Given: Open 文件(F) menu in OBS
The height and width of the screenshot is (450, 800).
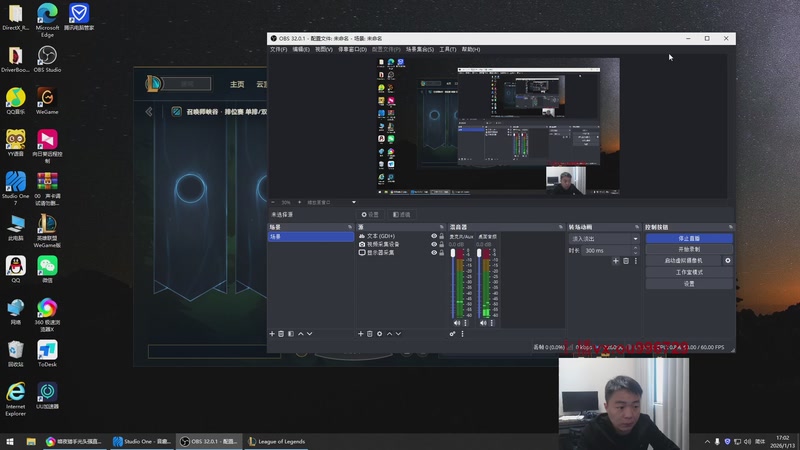Looking at the screenshot, I should pyautogui.click(x=279, y=49).
